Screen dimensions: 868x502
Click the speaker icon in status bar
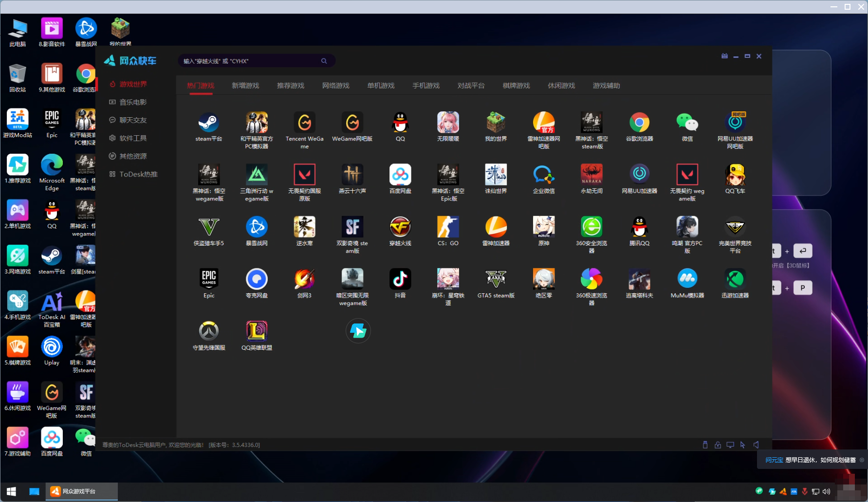(756, 445)
